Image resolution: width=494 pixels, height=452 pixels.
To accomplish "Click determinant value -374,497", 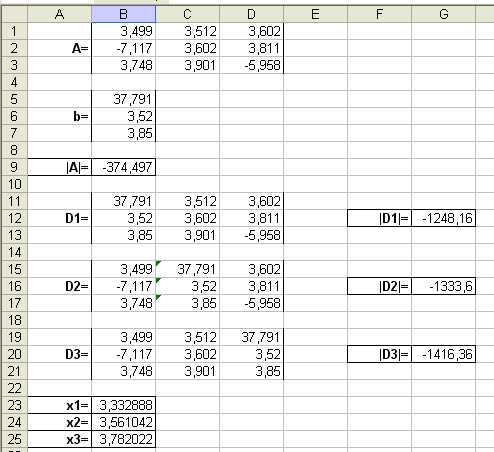I will click(x=123, y=167).
